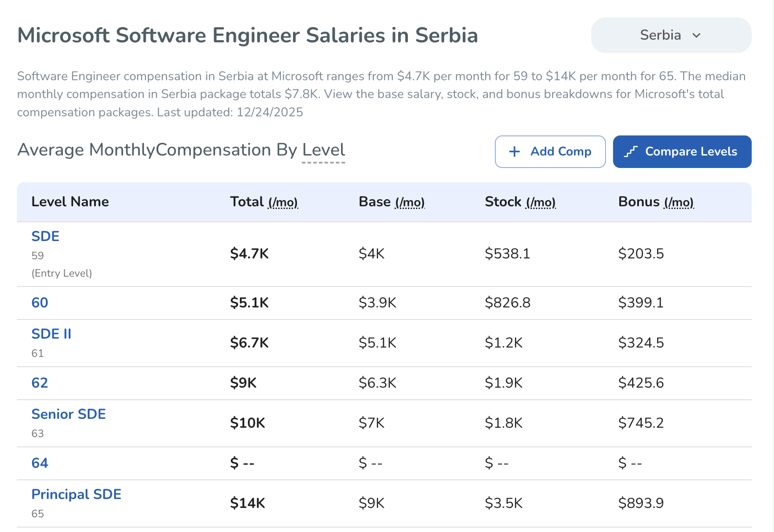Click the Stock (/mo) column header
Image resolution: width=774 pixels, height=532 pixels.
520,202
